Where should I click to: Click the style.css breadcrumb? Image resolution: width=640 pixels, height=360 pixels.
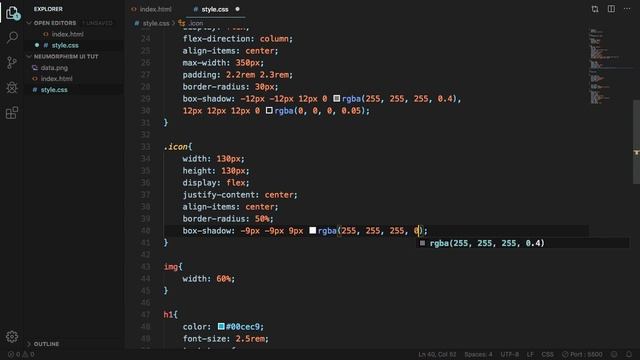[156, 23]
